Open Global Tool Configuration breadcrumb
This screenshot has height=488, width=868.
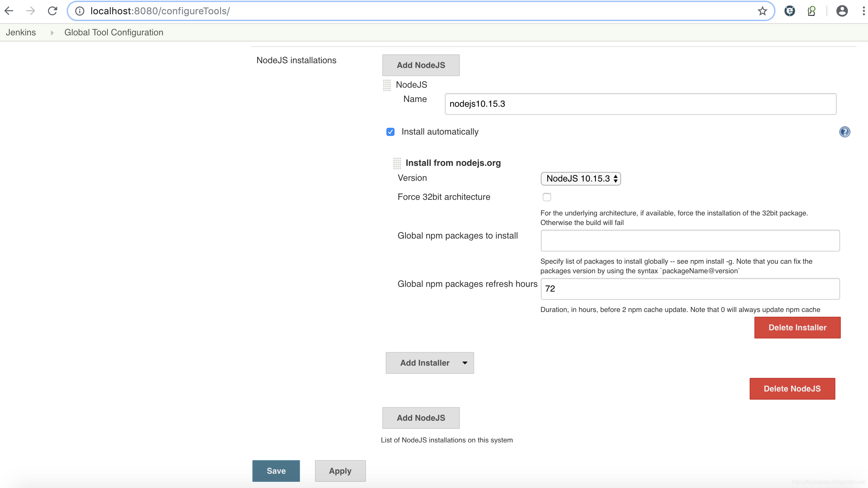tap(114, 32)
